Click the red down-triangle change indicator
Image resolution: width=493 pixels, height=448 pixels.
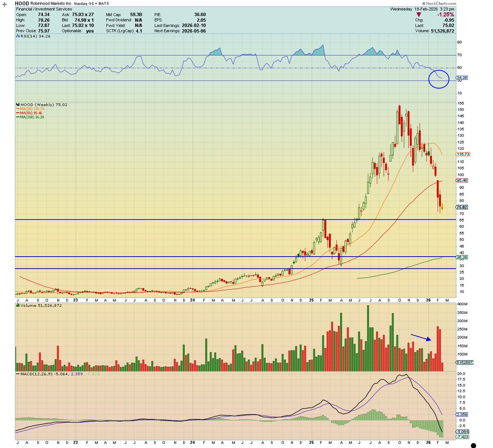419,14
